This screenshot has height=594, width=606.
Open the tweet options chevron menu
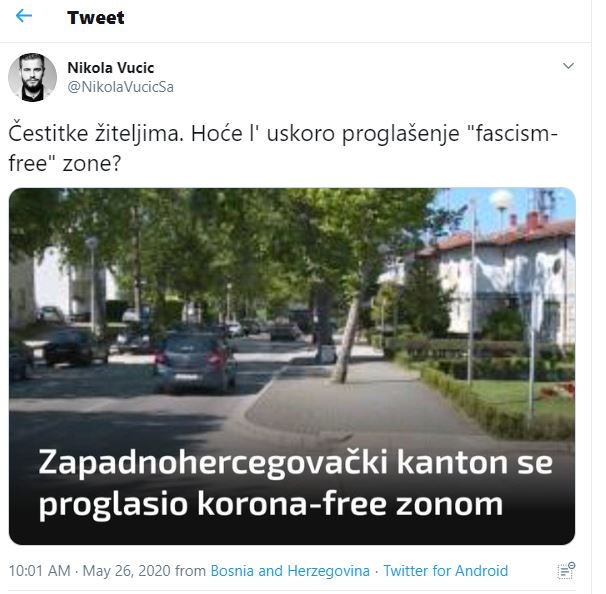[x=568, y=66]
